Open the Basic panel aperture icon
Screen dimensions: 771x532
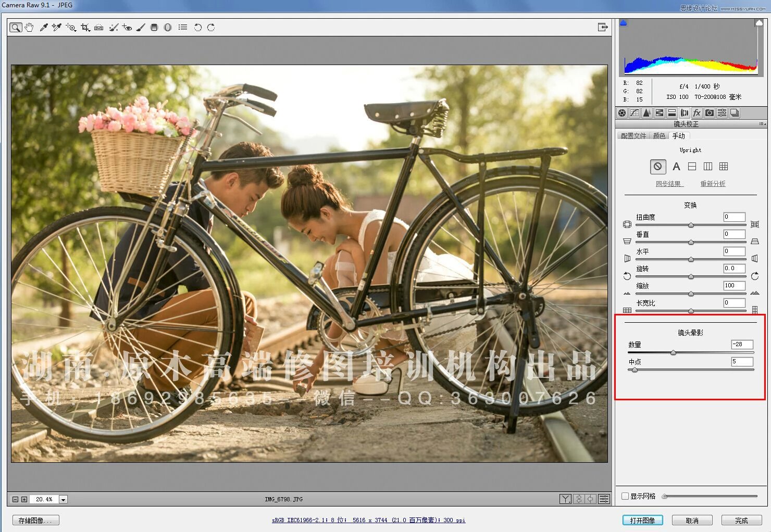[622, 113]
